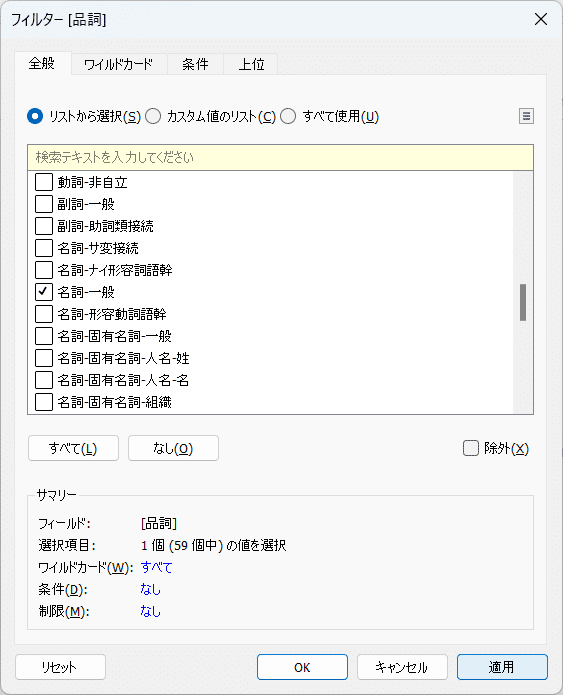Open the list options menu icon

coord(526,116)
